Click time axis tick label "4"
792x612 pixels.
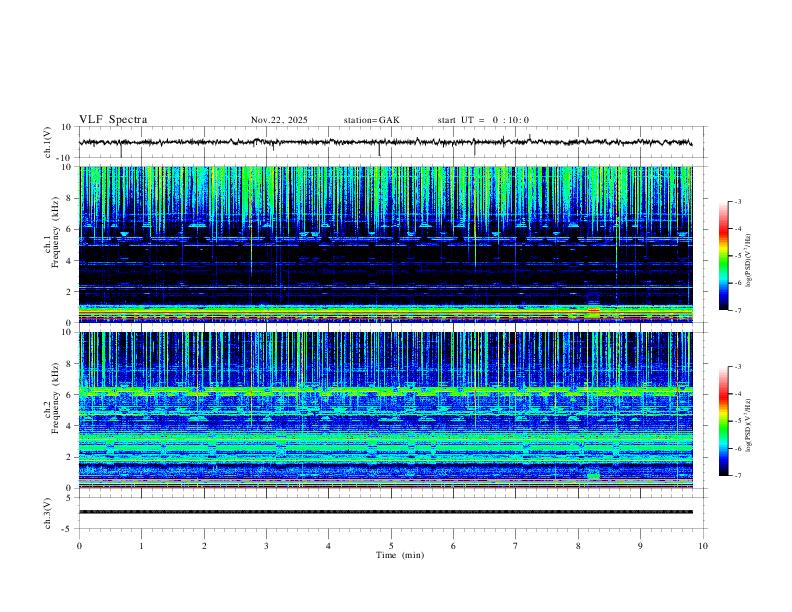328,546
